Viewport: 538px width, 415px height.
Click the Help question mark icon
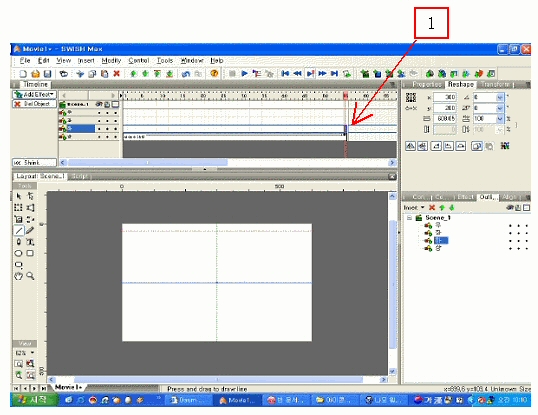pyautogui.click(x=214, y=73)
